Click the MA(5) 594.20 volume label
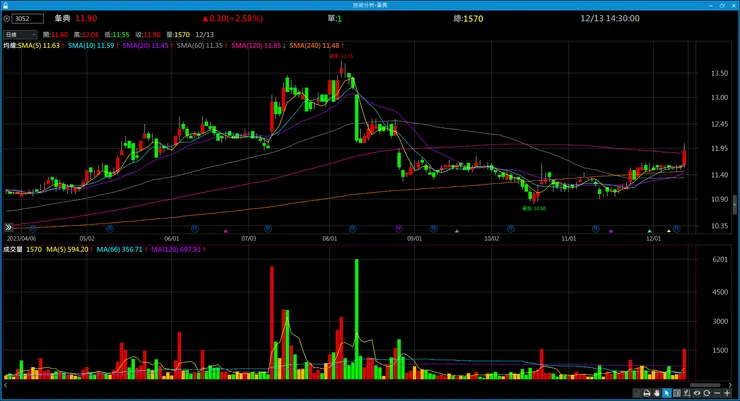This screenshot has width=740, height=401. (67, 250)
